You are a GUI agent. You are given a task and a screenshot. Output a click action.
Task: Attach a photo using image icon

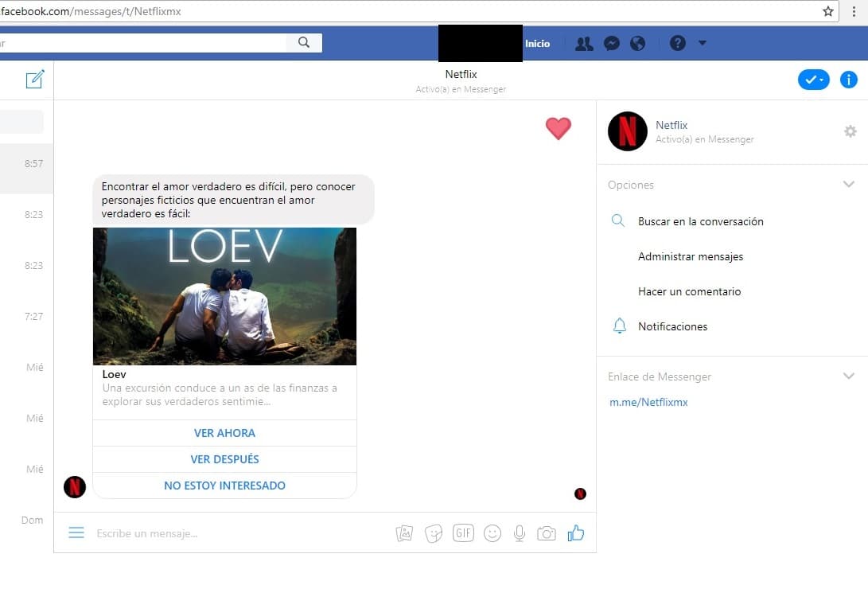point(404,533)
